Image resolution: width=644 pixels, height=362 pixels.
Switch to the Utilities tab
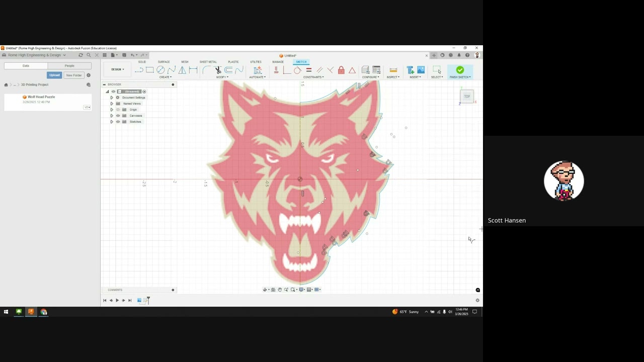[256, 62]
